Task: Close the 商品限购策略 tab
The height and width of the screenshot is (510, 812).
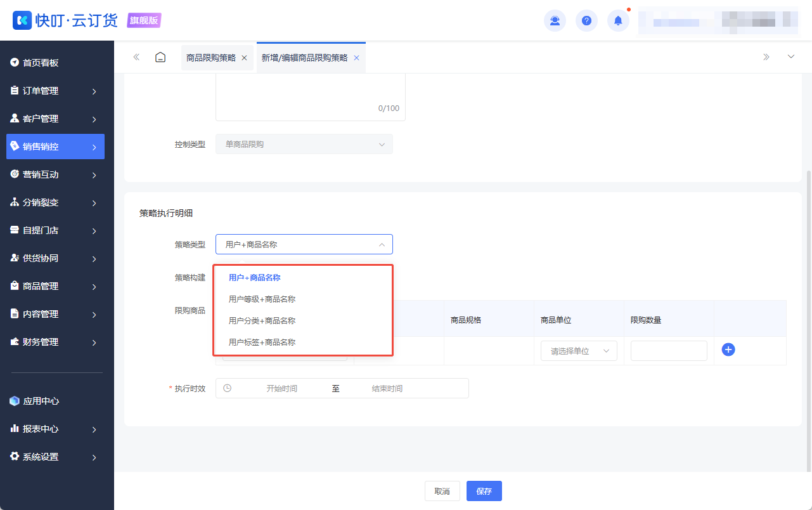Action: 244,58
